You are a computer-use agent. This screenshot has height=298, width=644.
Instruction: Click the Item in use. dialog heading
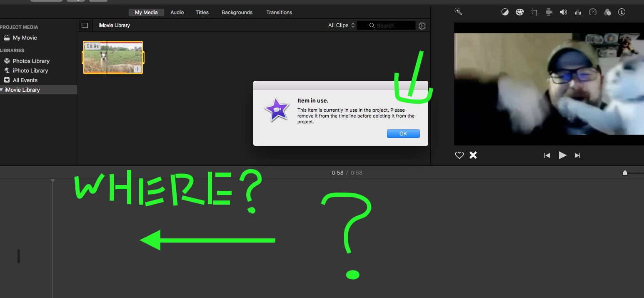[313, 100]
